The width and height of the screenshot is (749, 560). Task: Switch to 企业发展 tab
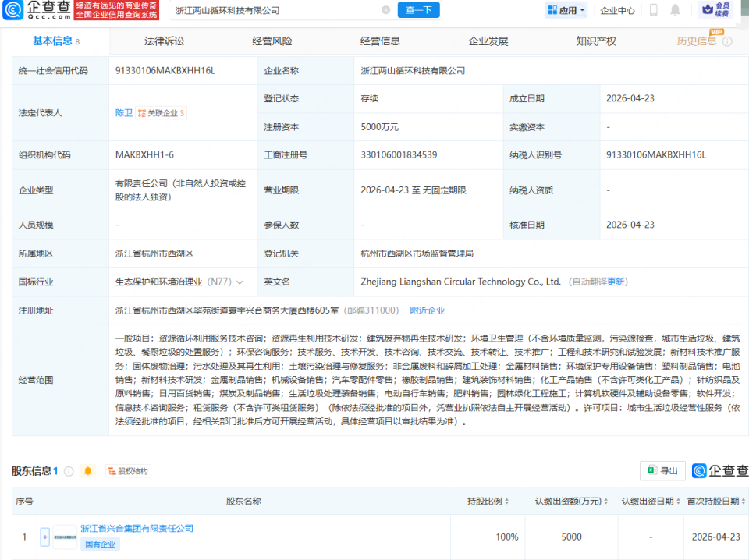(488, 41)
